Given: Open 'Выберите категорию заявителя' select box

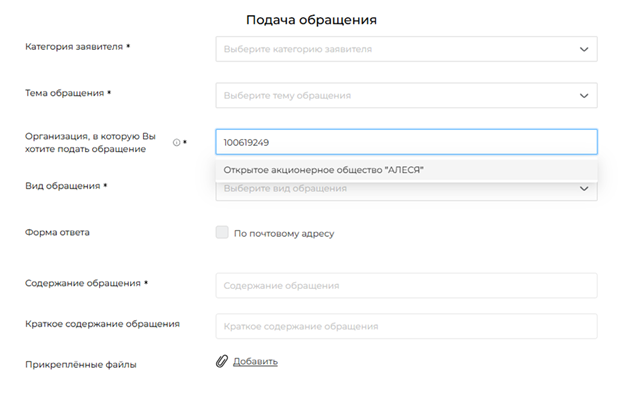Looking at the screenshot, I should [406, 49].
